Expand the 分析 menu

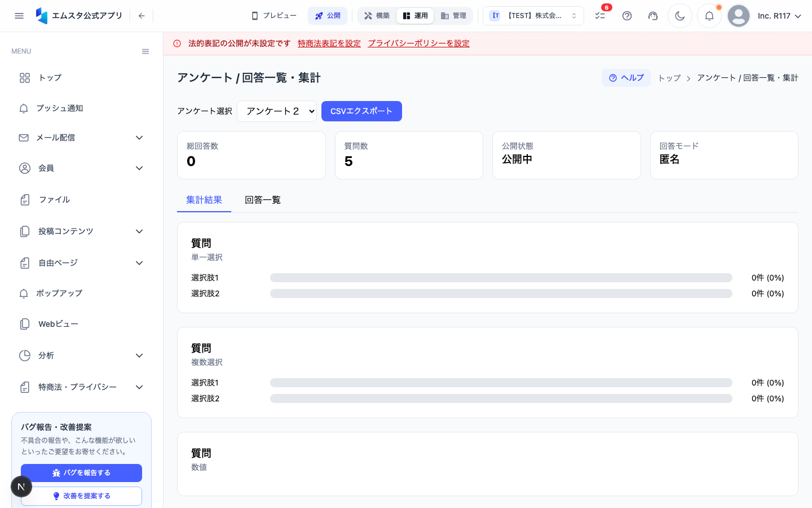point(81,356)
